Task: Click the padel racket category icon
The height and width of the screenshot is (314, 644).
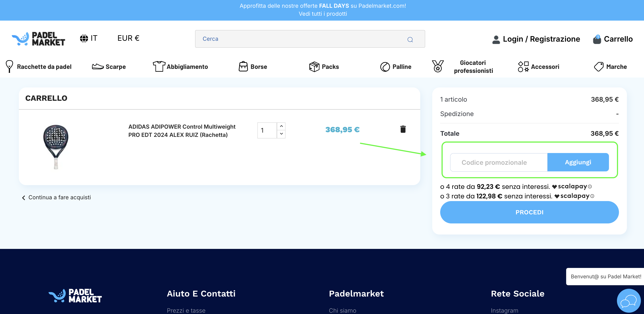Action: point(9,66)
